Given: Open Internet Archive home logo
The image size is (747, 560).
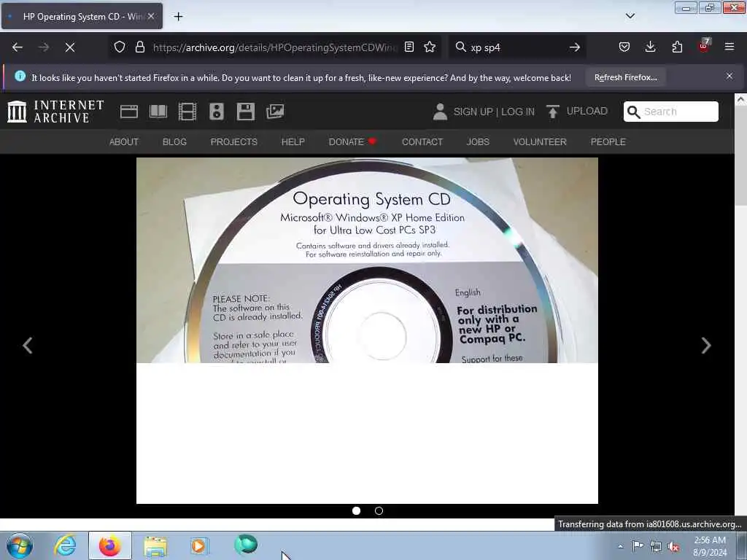Looking at the screenshot, I should tap(55, 112).
